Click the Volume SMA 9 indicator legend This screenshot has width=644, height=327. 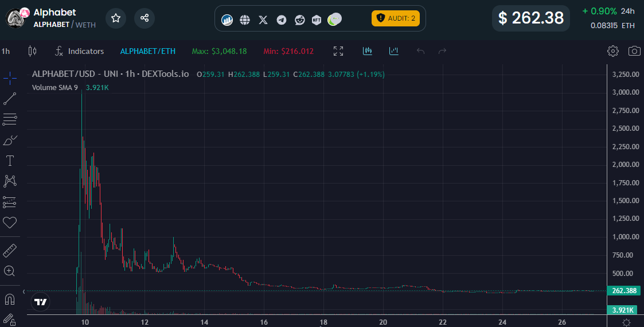tap(54, 88)
